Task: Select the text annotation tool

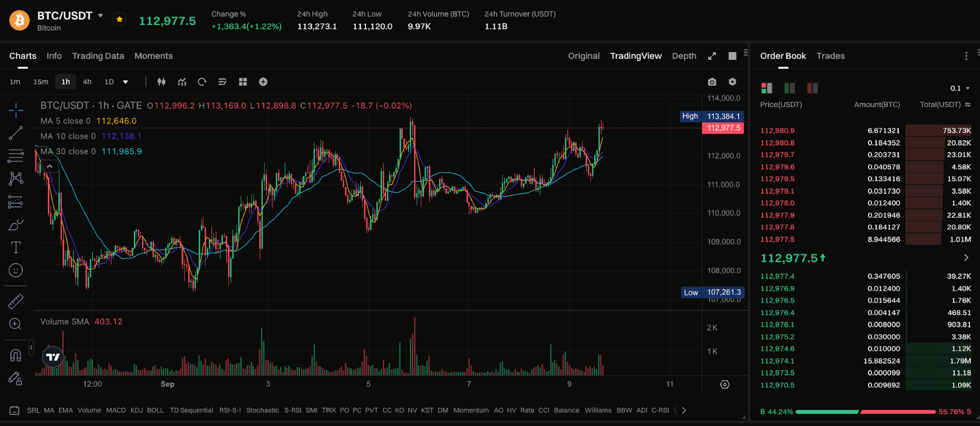Action: [16, 247]
